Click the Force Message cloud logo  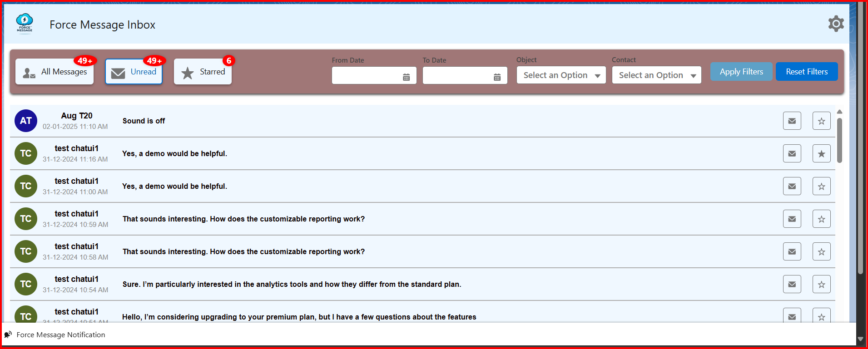pyautogui.click(x=25, y=23)
